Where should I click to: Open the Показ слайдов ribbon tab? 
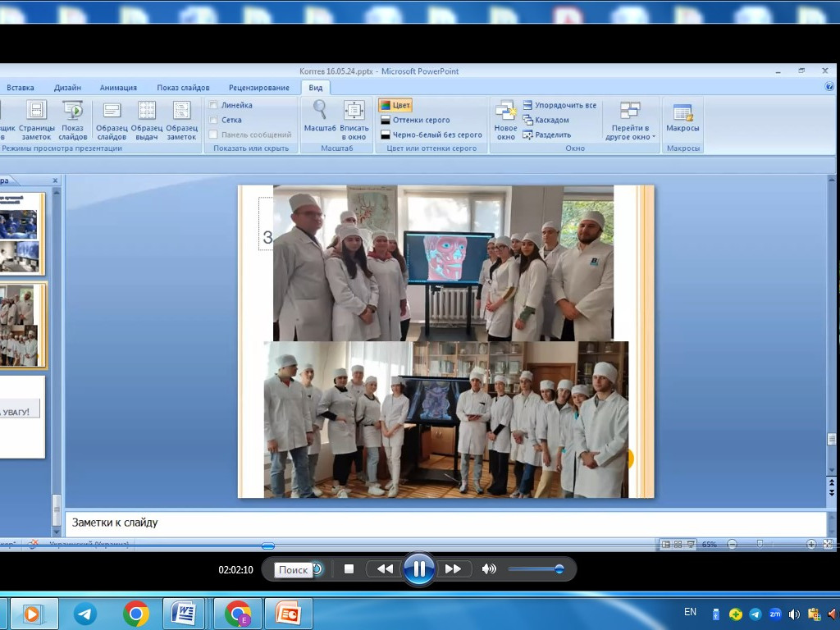pyautogui.click(x=183, y=87)
